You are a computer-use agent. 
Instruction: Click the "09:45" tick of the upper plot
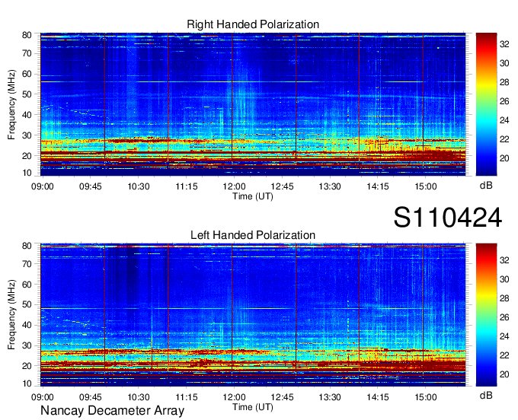(x=90, y=186)
